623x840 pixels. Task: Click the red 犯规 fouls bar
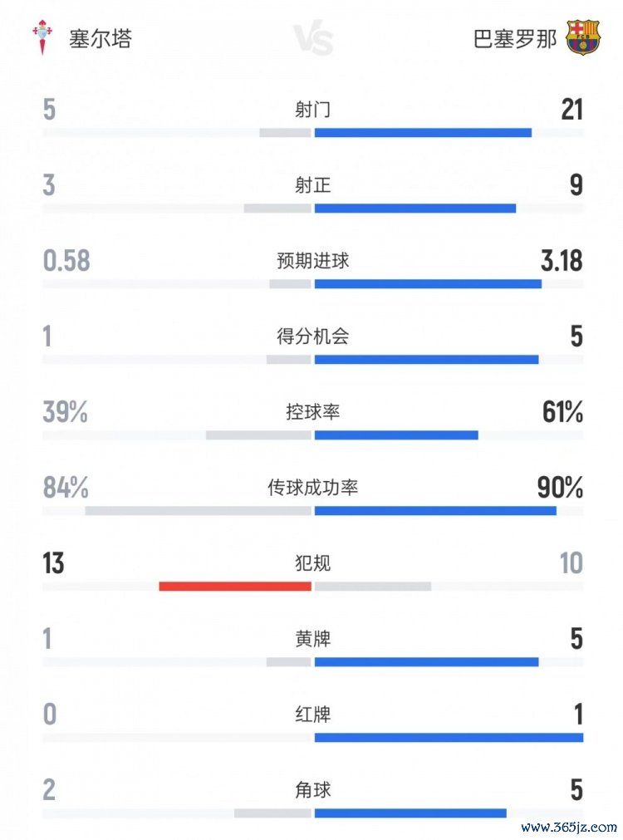(x=235, y=586)
